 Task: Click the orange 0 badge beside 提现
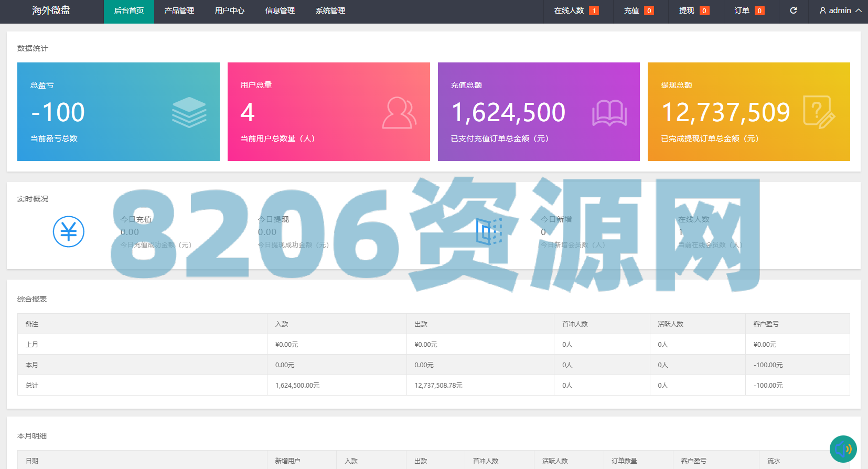coord(704,10)
